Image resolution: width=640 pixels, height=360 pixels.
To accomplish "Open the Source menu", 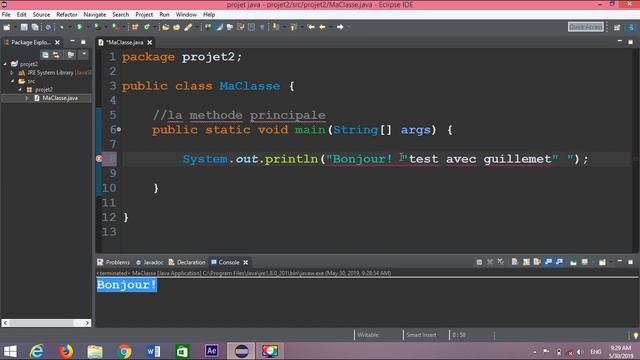I will [x=41, y=14].
